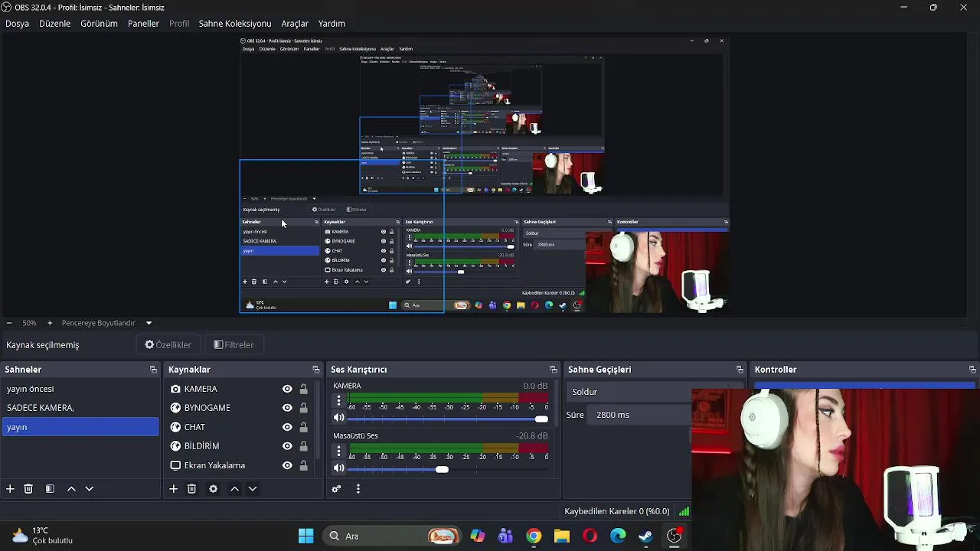980x551 pixels.
Task: Open File Explorer from the taskbar
Action: click(x=562, y=536)
